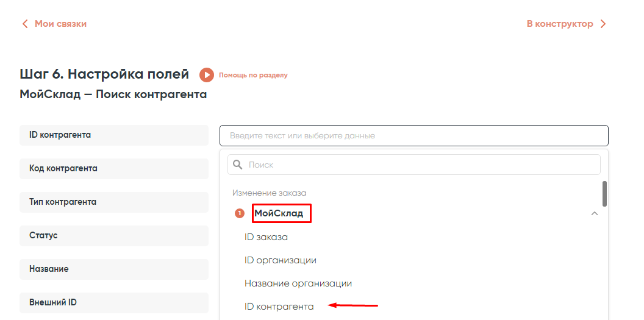Focus the Введите текст или выберите данные field

click(x=413, y=135)
